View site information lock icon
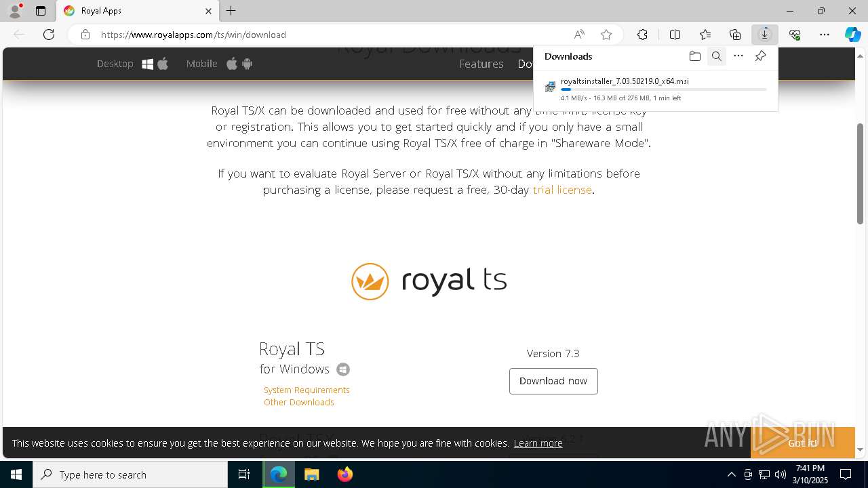This screenshot has height=488, width=868. pos(85,35)
